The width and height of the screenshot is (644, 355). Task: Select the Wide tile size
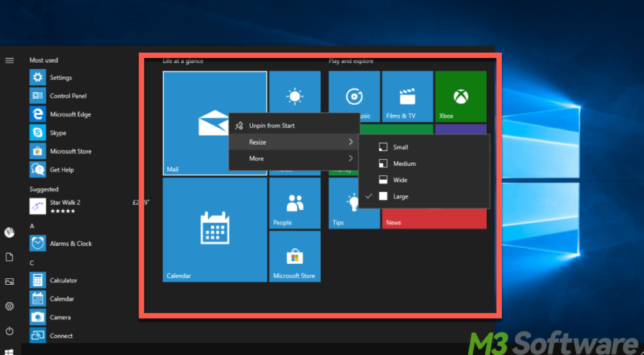point(424,180)
